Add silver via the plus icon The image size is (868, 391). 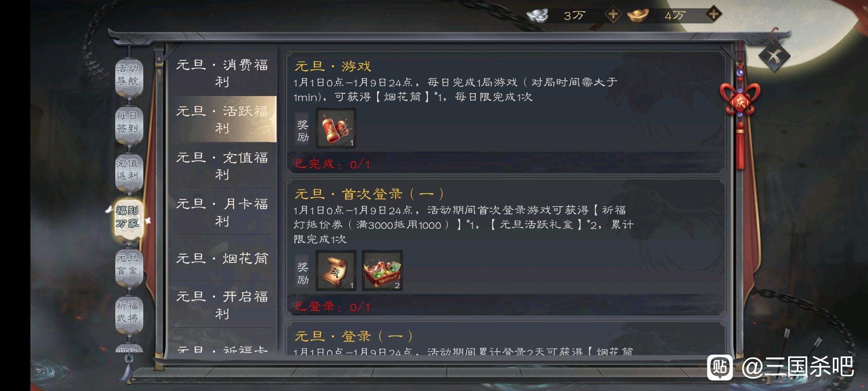pyautogui.click(x=613, y=15)
